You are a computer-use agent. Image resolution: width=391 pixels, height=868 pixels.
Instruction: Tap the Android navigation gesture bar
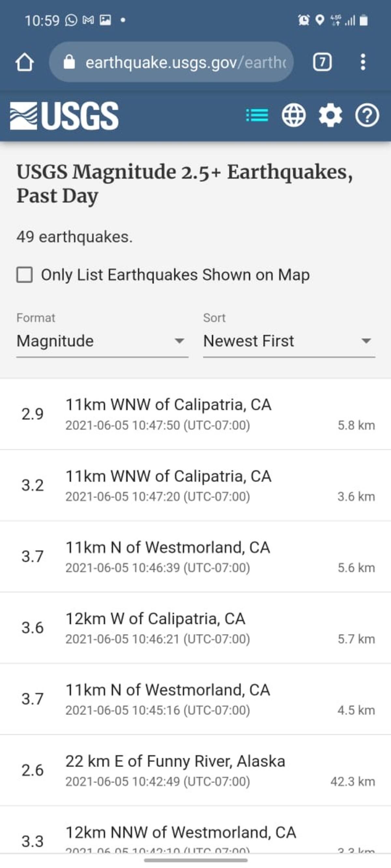coord(195,860)
